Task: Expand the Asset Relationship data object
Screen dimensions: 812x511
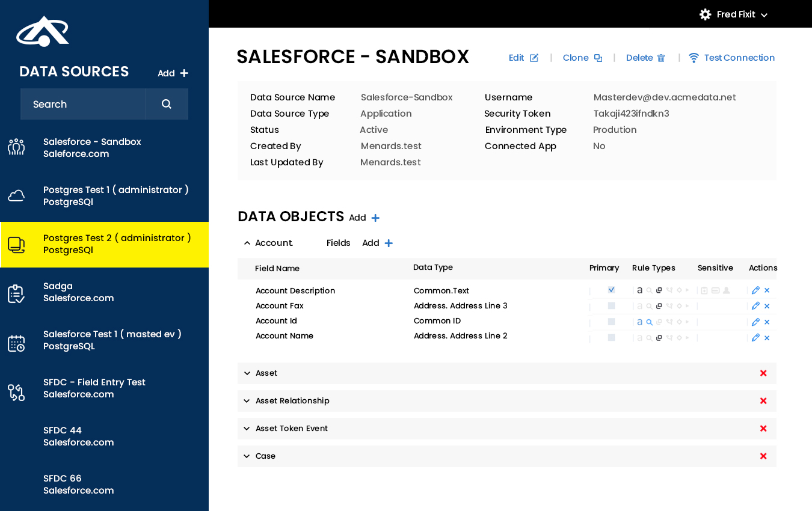Action: [247, 401]
